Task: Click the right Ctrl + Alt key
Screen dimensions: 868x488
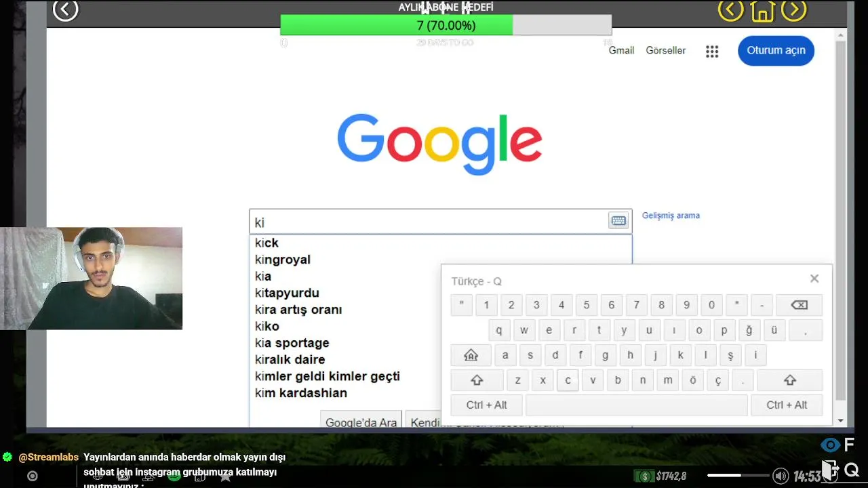Action: pos(787,405)
